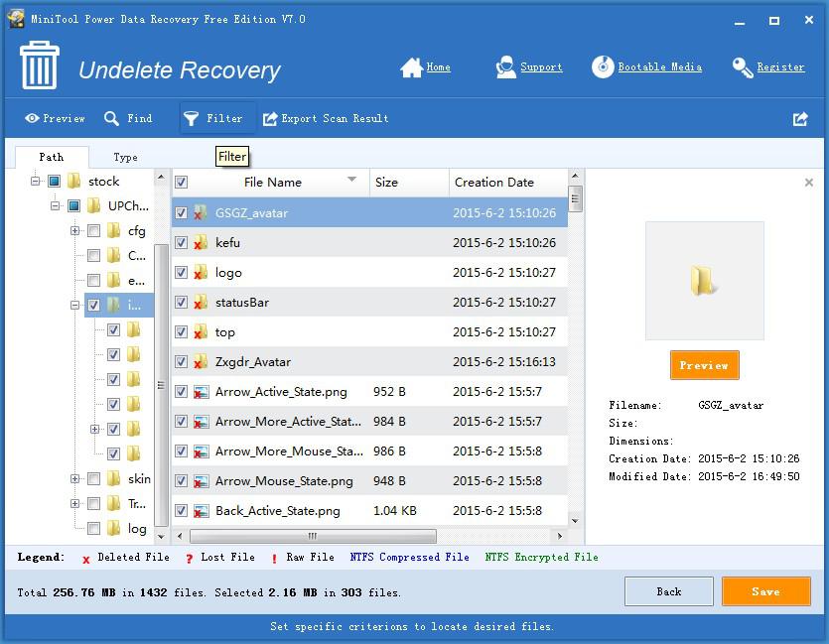This screenshot has width=829, height=644.
Task: Close the preview pane with X
Action: point(808,183)
